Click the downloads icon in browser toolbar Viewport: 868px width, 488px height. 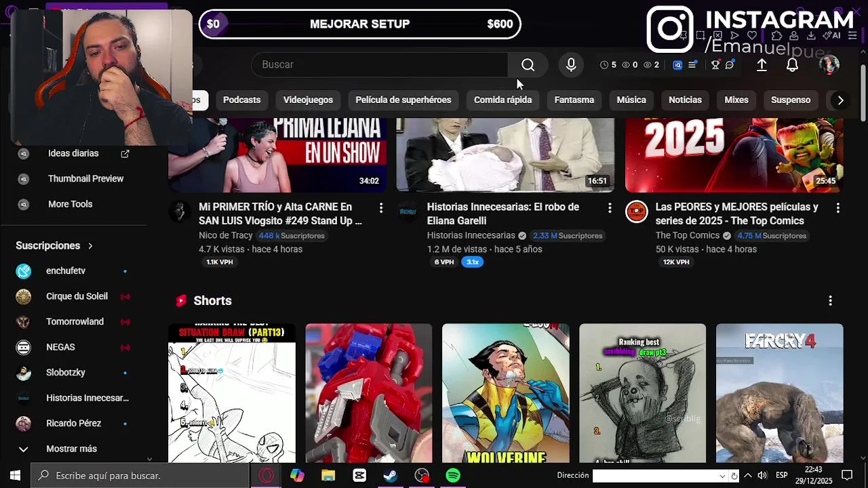tap(812, 35)
